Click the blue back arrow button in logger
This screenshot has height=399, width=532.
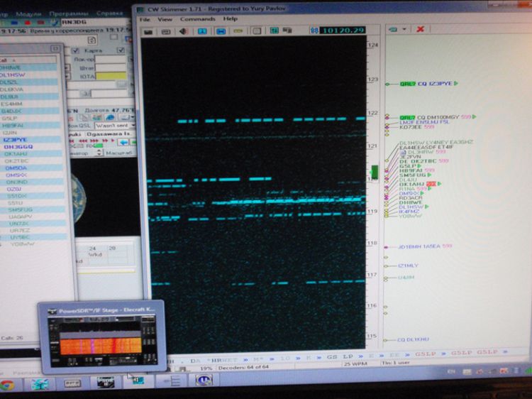point(123,142)
